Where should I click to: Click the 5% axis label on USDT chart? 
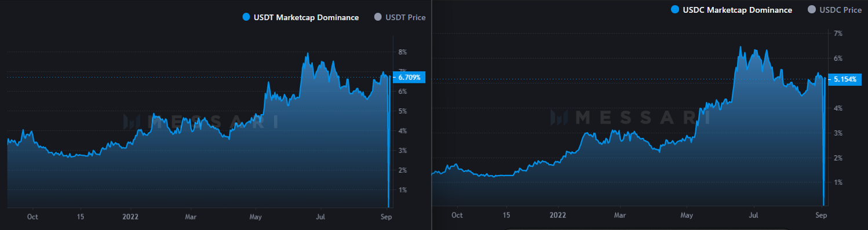coord(403,111)
